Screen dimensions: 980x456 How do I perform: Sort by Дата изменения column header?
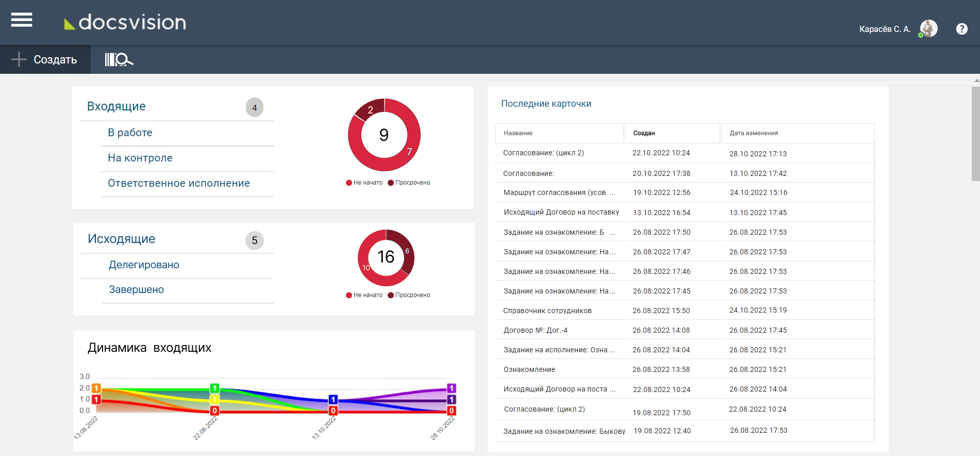753,133
